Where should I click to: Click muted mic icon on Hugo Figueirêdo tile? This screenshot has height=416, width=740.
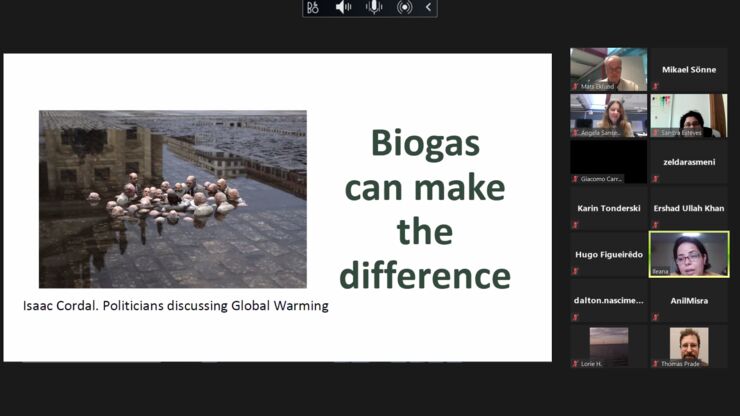coord(575,272)
